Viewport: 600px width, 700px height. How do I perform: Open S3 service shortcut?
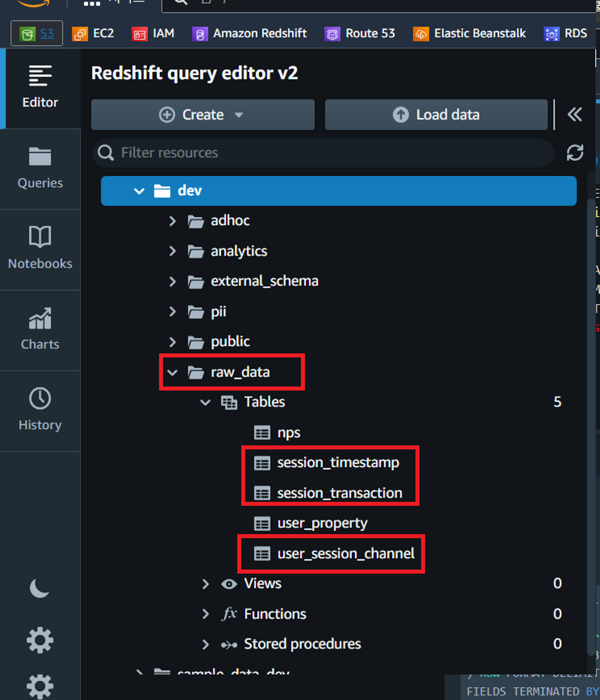(37, 33)
